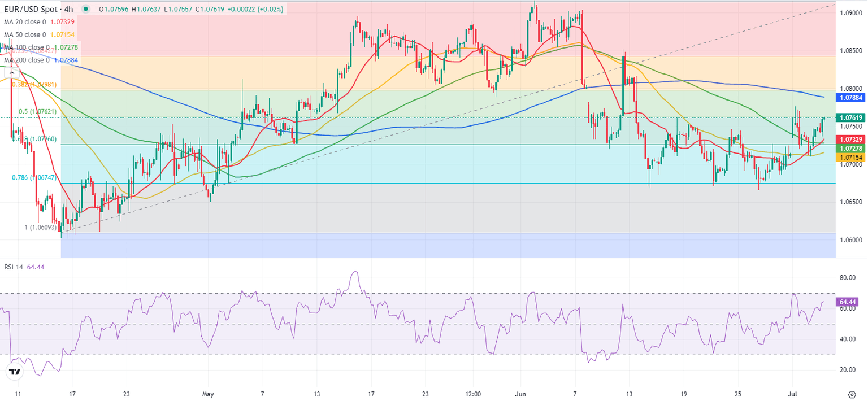Click the Jun label on time axis
The width and height of the screenshot is (868, 401).
point(520,394)
